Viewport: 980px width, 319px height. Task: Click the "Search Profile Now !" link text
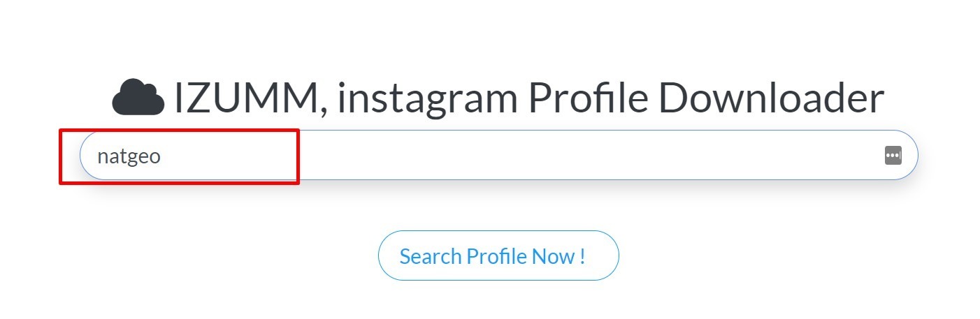point(492,256)
